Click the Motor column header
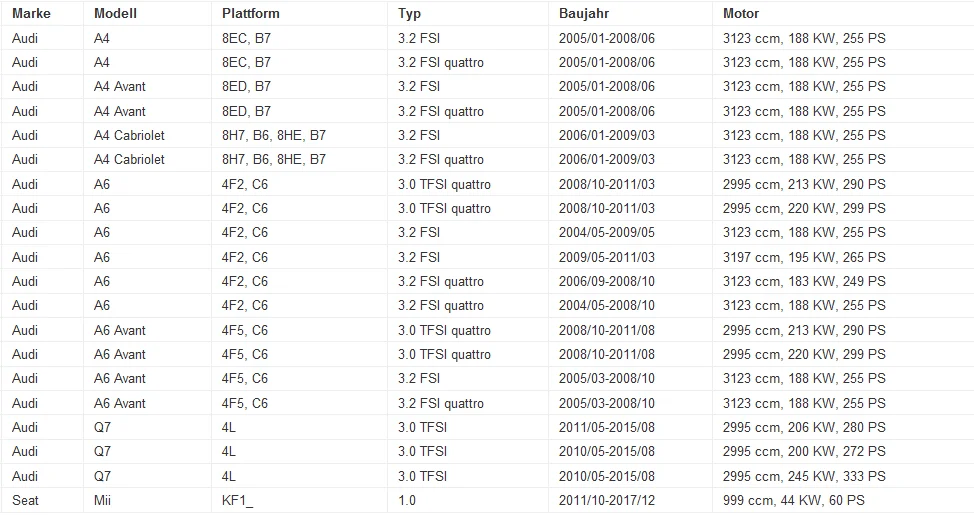 (740, 13)
